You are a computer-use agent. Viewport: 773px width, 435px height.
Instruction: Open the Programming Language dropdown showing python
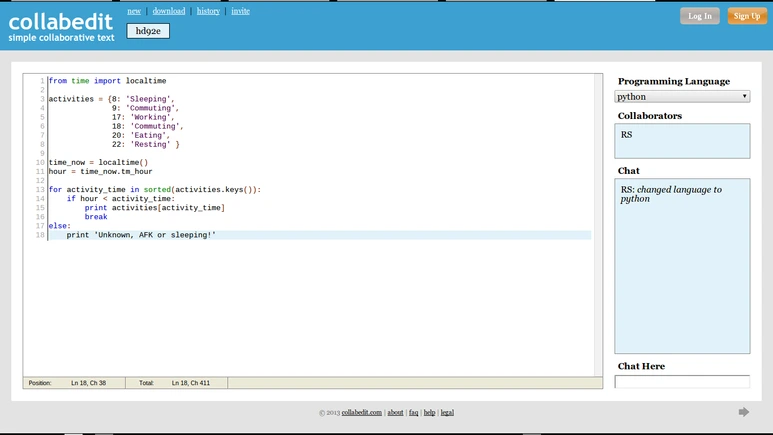point(682,97)
